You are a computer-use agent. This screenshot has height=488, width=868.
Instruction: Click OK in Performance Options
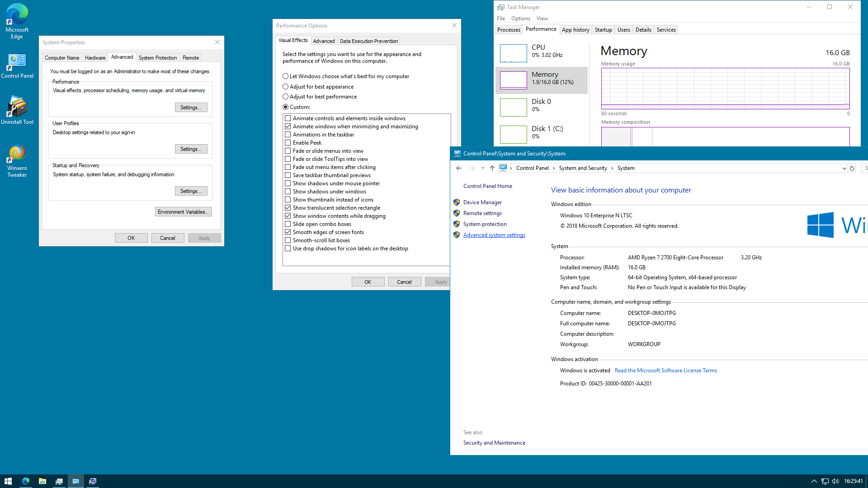(368, 282)
